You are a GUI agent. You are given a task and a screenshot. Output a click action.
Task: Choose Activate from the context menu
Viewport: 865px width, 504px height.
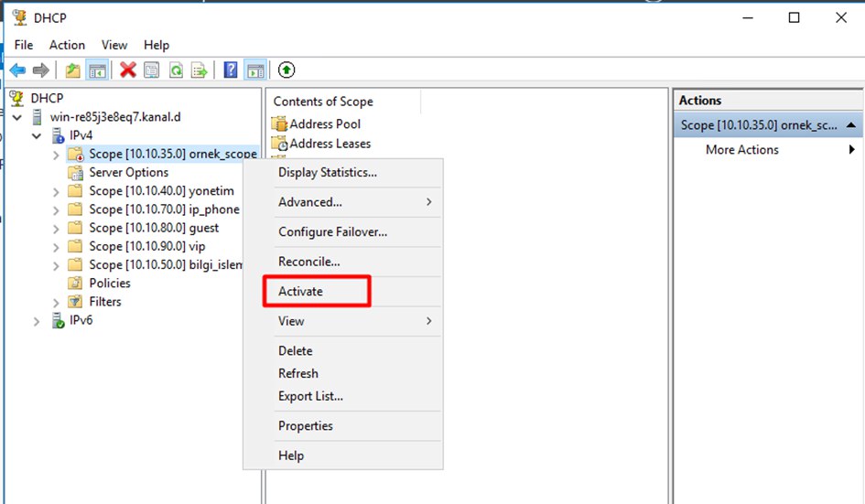pyautogui.click(x=301, y=292)
